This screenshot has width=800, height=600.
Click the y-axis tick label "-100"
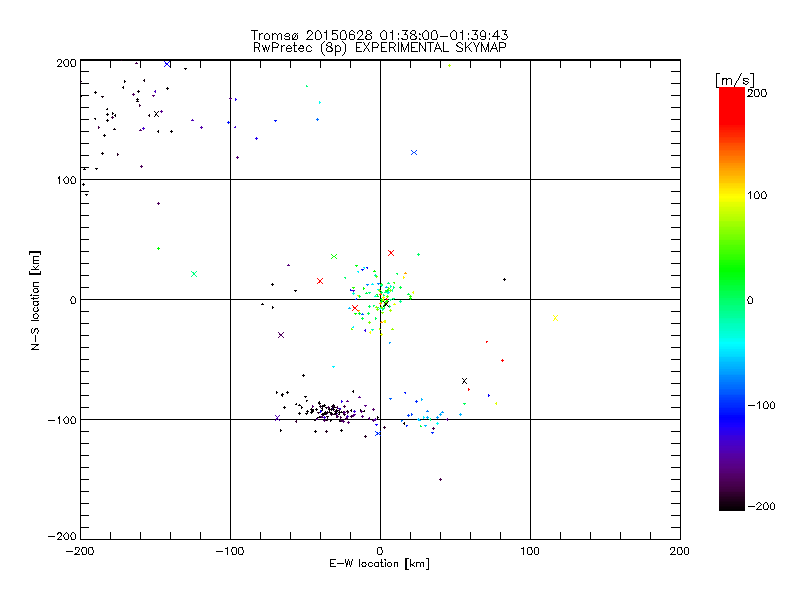point(62,420)
